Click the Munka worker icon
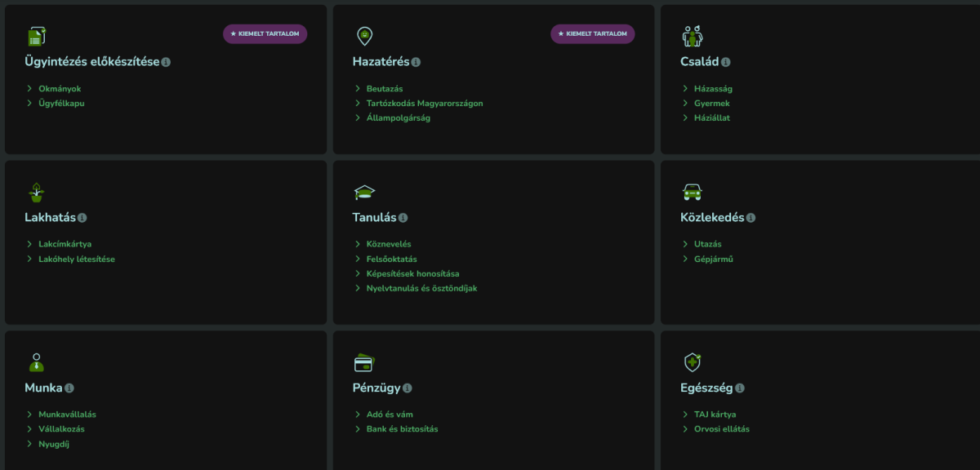This screenshot has height=470, width=980. pos(36,363)
